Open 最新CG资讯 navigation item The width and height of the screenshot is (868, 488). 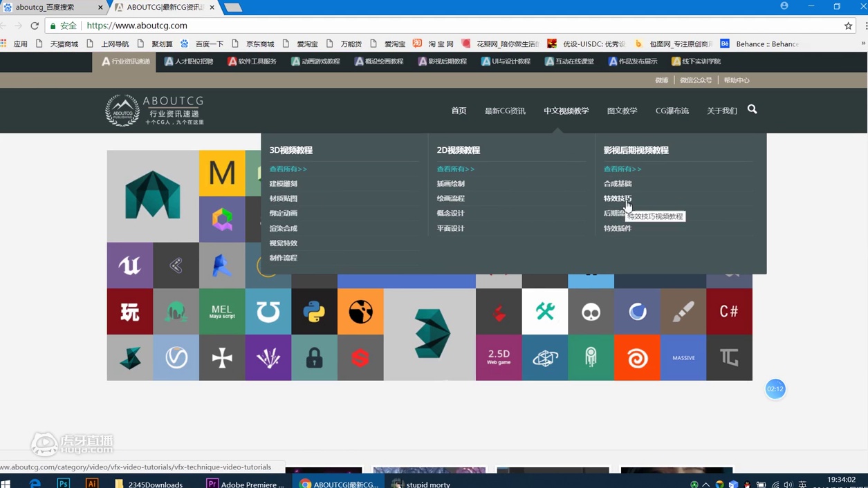(x=505, y=111)
